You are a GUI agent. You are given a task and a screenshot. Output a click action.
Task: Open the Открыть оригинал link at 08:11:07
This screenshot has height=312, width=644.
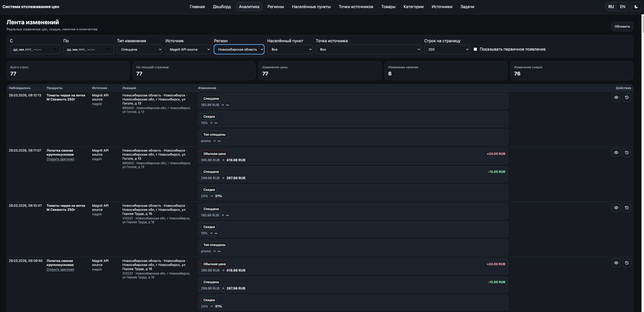point(60,159)
